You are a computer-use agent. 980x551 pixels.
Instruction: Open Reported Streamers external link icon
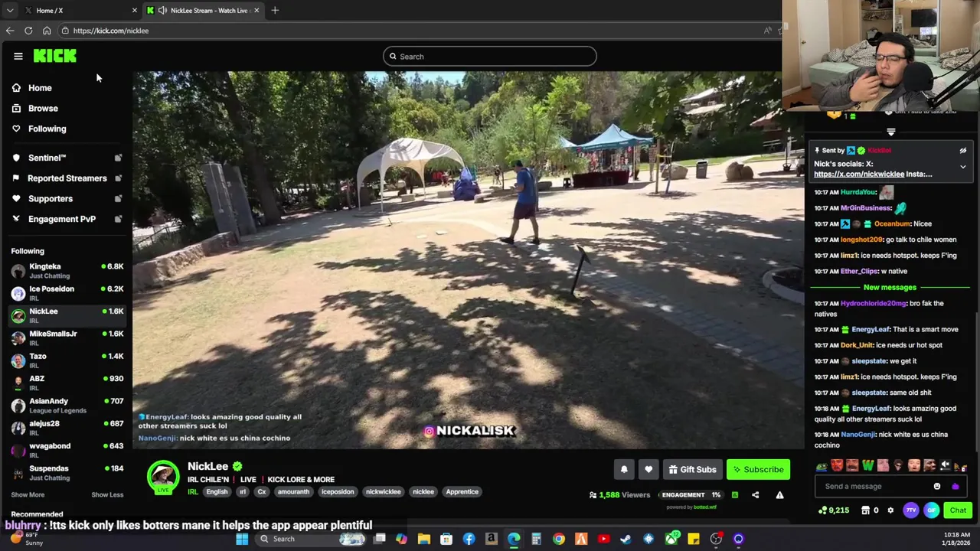coord(118,178)
